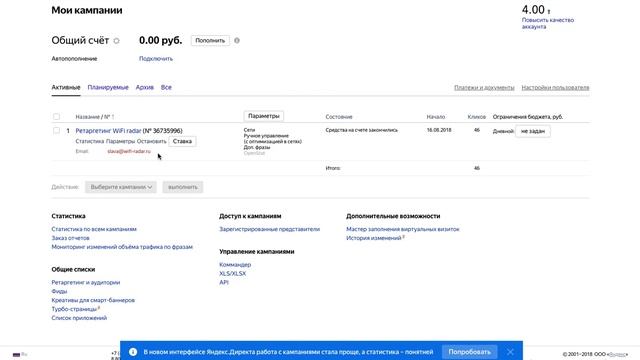
Task: Click the Яндекс link in footer copyright
Action: click(x=617, y=354)
